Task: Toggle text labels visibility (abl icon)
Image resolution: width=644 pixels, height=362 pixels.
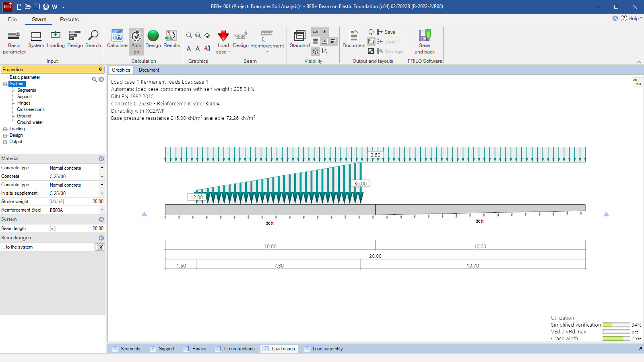Action: [x=324, y=41]
